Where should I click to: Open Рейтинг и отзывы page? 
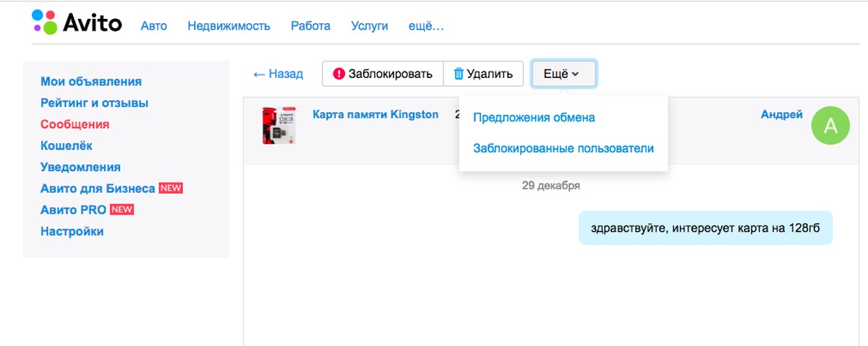(x=94, y=103)
